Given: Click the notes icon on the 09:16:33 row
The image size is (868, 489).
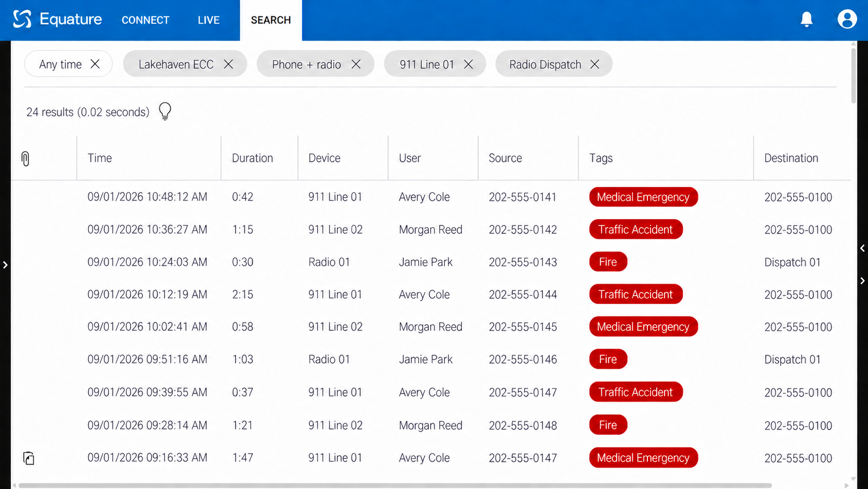Looking at the screenshot, I should coord(29,458).
